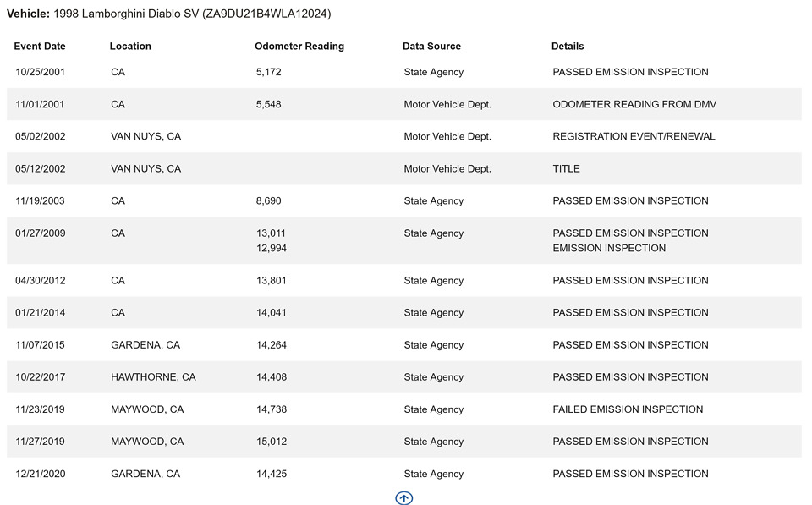The image size is (812, 505).
Task: Select the REGISTRATION EVENT/RENEWAL details text
Action: click(634, 137)
